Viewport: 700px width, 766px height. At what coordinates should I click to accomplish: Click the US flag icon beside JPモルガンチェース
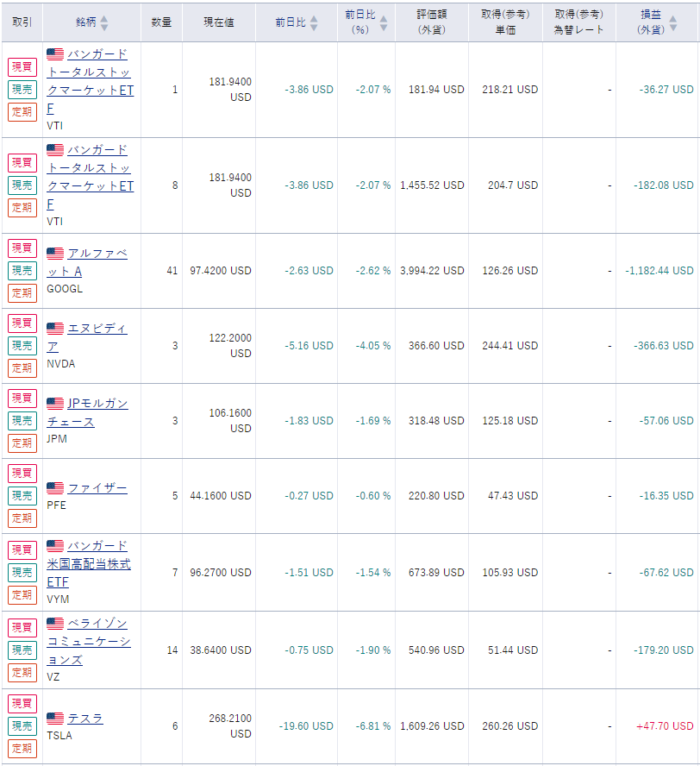[55, 403]
